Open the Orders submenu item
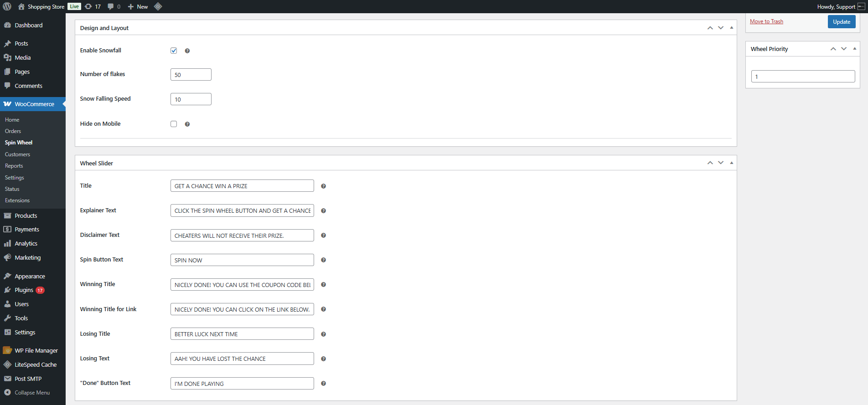This screenshot has height=405, width=868. coord(13,131)
